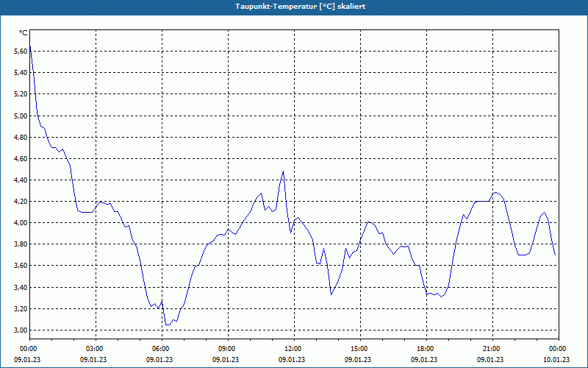Viewport: 588px width, 368px height.
Task: Click the blue curve's peak near 11:30
Action: click(283, 171)
